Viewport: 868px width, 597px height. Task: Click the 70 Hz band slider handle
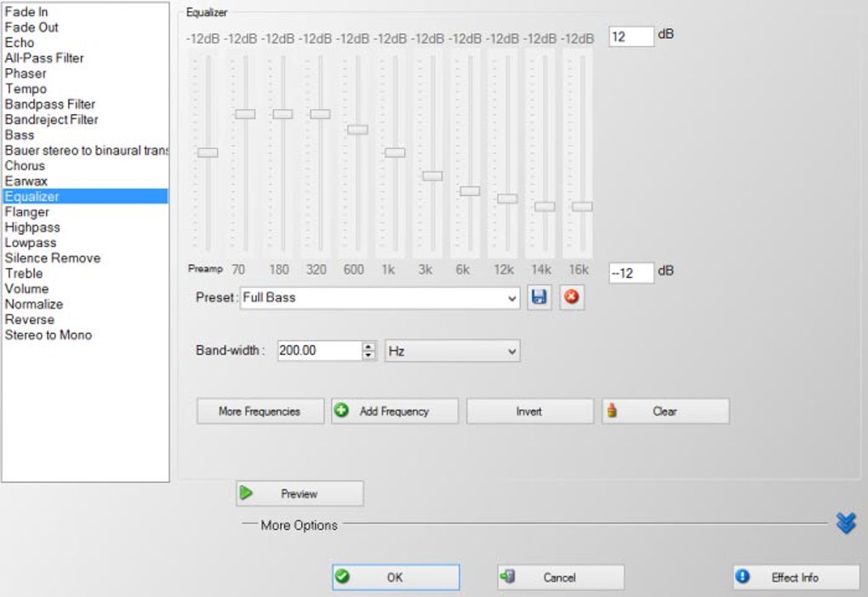coord(245,114)
